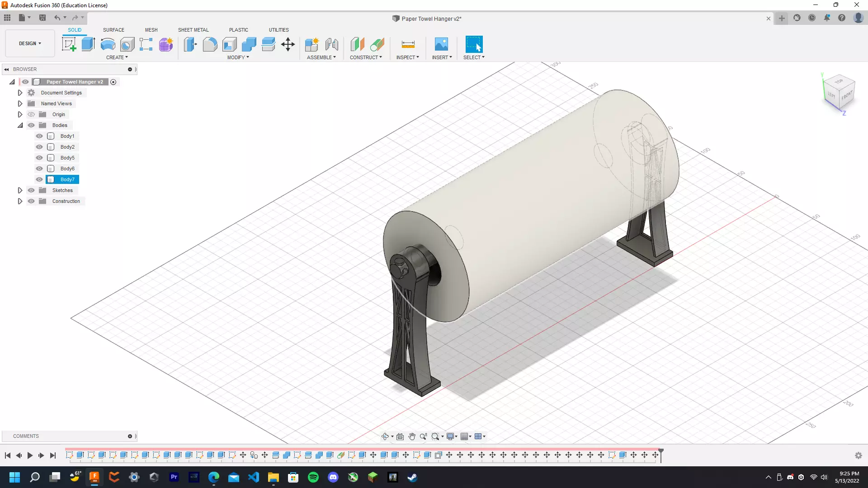This screenshot has height=488, width=868.
Task: Expand Named Views node
Action: (20, 103)
